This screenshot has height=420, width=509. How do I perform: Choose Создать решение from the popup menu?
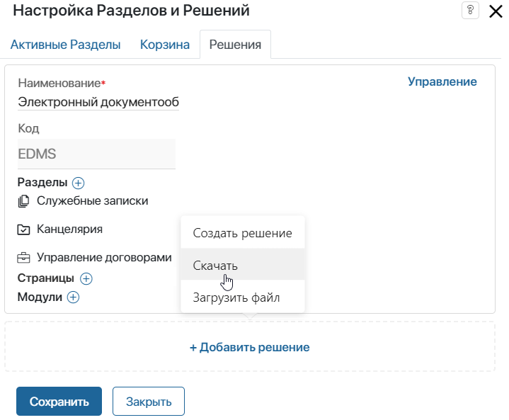(x=243, y=233)
